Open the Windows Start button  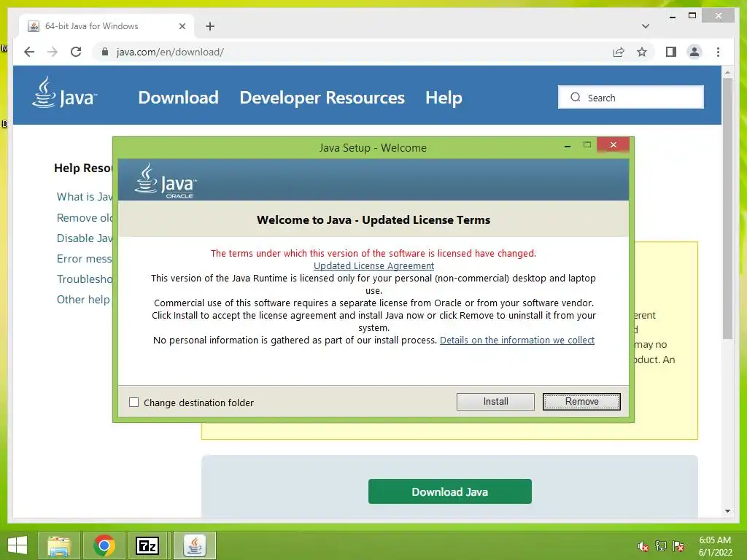tap(18, 545)
